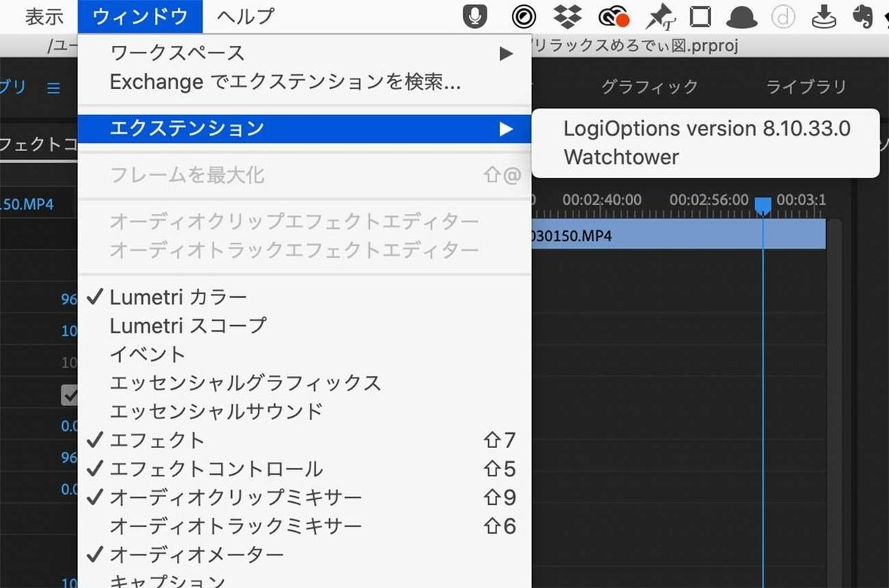Scrub the blue 96 parameter value
889x588 pixels.
[69, 458]
